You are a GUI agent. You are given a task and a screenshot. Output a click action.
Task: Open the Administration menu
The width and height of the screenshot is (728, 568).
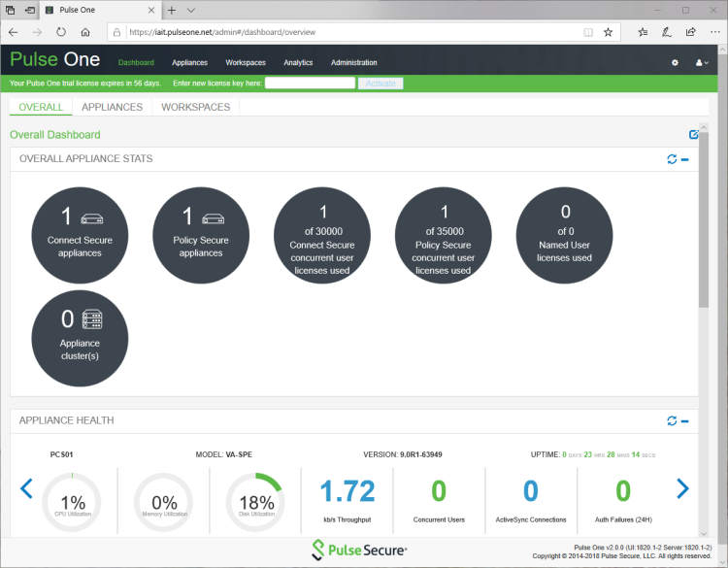[x=353, y=63]
